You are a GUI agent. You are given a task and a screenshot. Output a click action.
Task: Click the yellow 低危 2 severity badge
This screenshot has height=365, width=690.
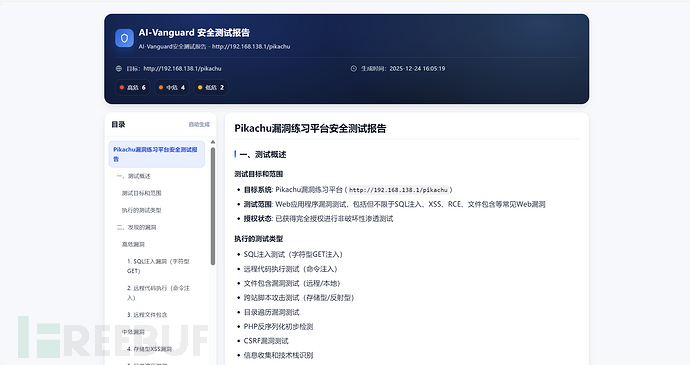211,88
